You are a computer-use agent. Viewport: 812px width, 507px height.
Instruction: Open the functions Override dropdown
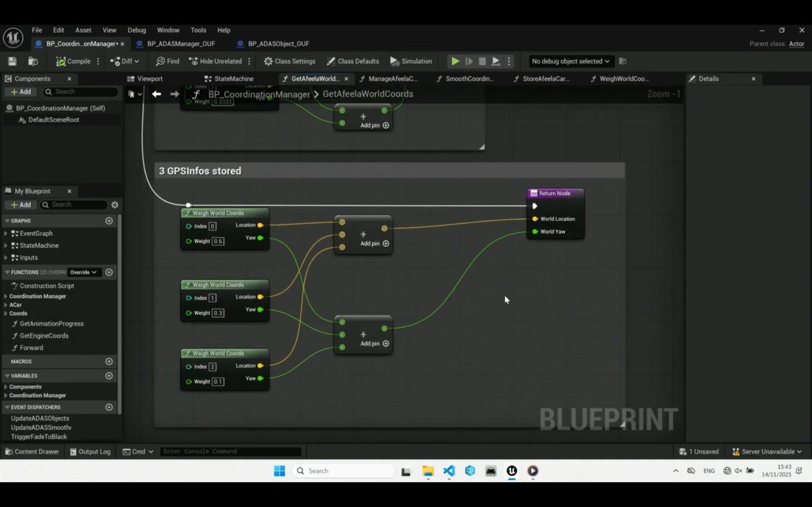(83, 272)
